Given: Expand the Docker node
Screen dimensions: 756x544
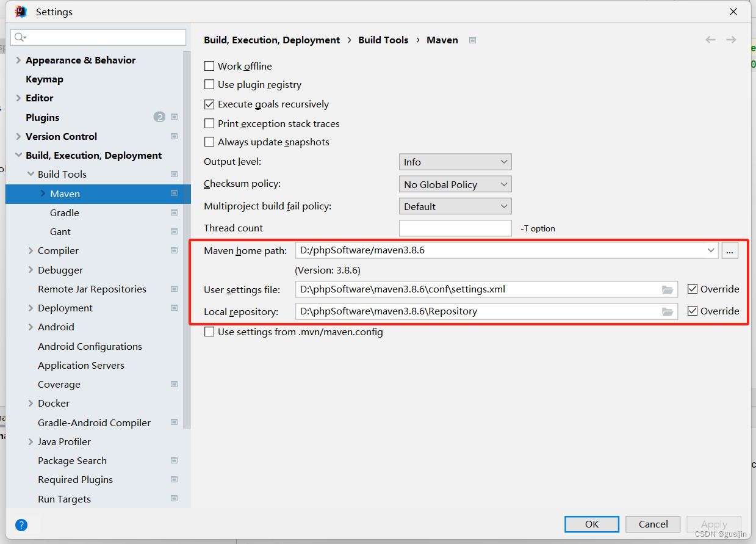Looking at the screenshot, I should pyautogui.click(x=31, y=403).
